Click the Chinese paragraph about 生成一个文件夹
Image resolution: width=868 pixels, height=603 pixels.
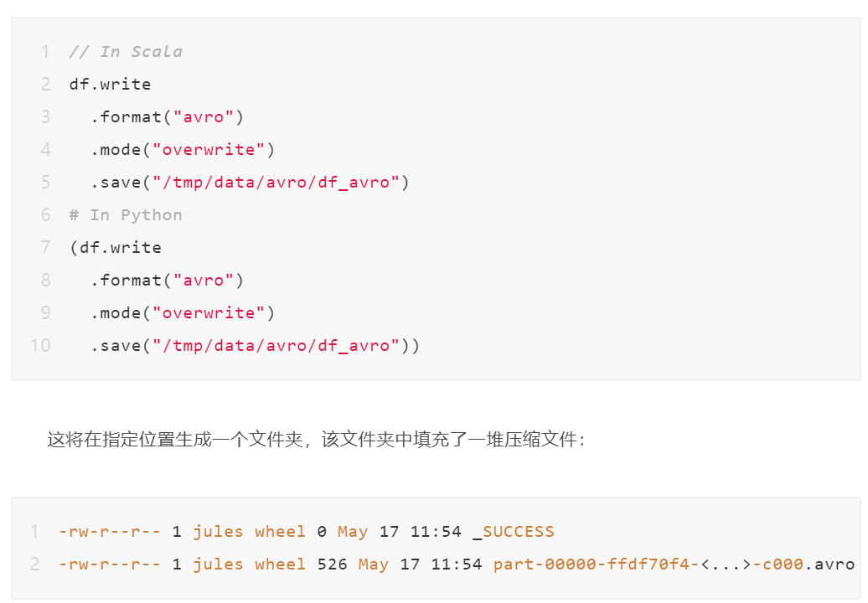[x=316, y=440]
